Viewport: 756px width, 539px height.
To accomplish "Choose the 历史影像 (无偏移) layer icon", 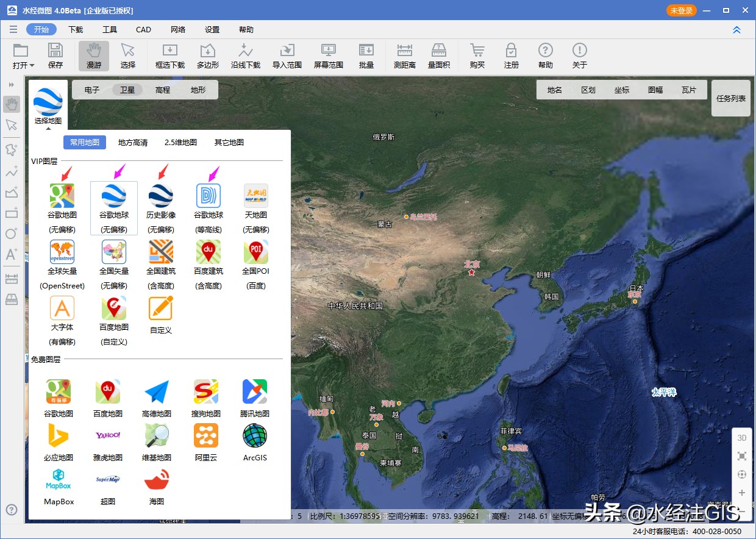I will click(x=161, y=196).
